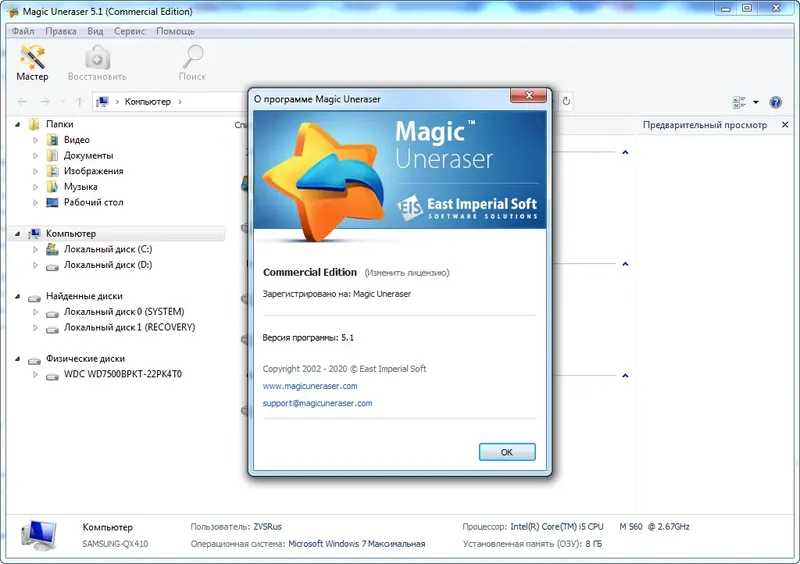The width and height of the screenshot is (800, 564).
Task: Click the WDC WD7500BPKT drive icon
Action: (x=52, y=376)
